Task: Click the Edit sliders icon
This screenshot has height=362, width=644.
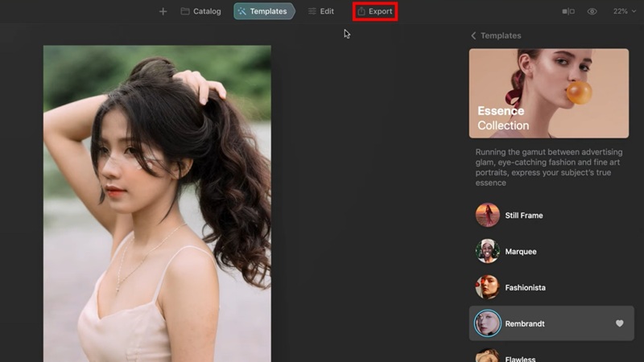Action: 312,11
